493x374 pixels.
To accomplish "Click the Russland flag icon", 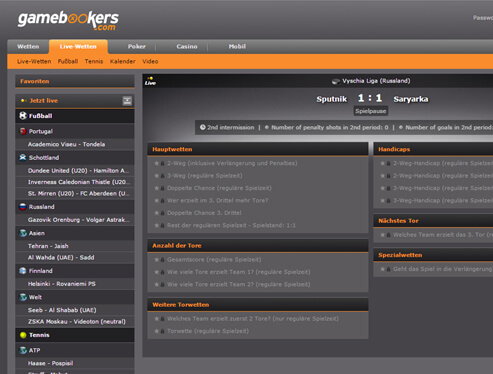I will (x=23, y=207).
